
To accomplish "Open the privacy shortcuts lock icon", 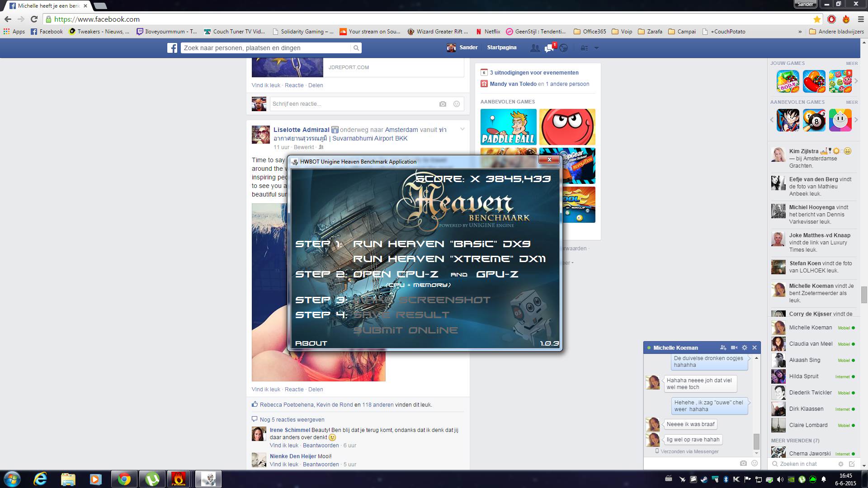I will pyautogui.click(x=585, y=48).
